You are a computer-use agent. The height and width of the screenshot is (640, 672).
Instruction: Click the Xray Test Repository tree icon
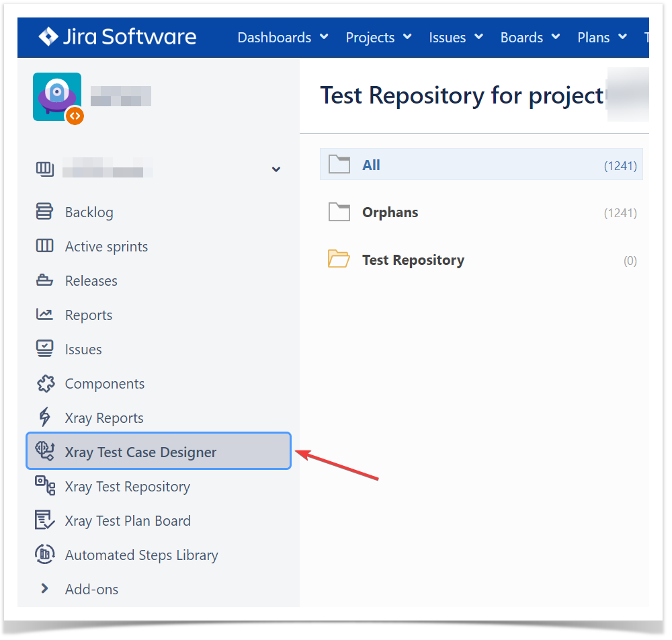click(45, 485)
